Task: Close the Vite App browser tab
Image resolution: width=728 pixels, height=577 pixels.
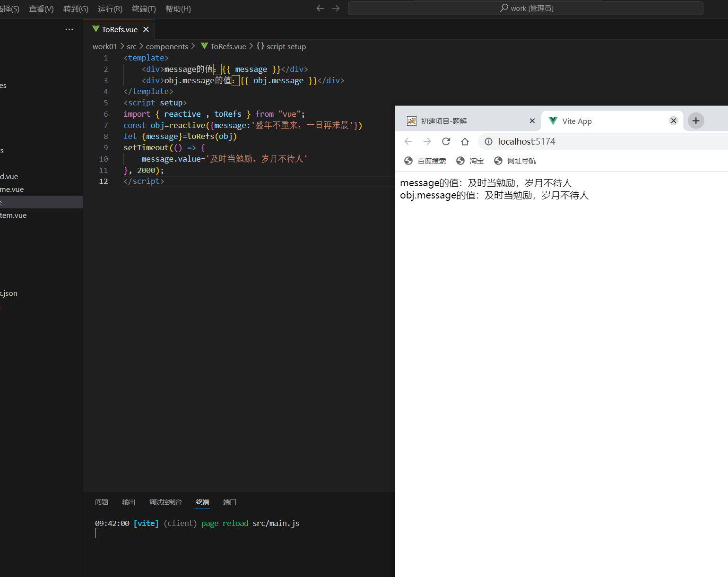Action: (x=674, y=121)
